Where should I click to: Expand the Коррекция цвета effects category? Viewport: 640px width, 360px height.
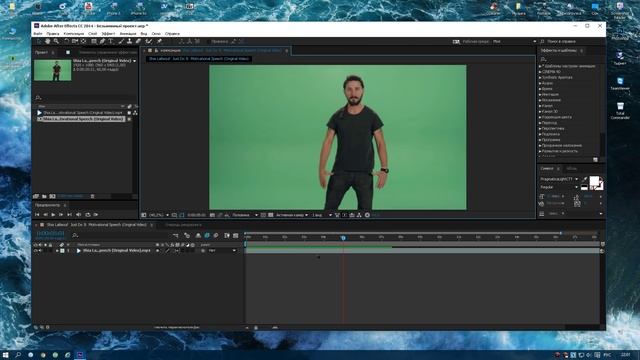[x=540, y=117]
